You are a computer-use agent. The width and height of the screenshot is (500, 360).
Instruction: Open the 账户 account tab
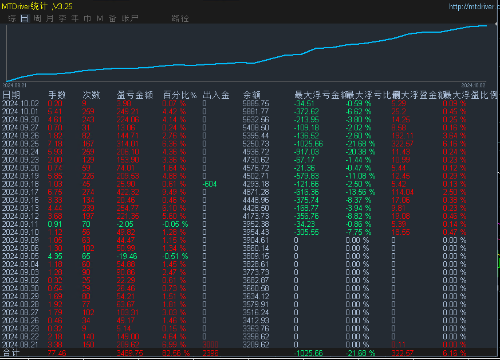130,18
